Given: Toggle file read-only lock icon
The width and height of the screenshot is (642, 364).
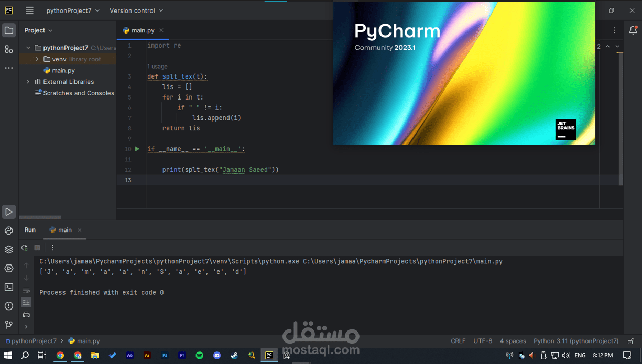Looking at the screenshot, I should click(632, 341).
